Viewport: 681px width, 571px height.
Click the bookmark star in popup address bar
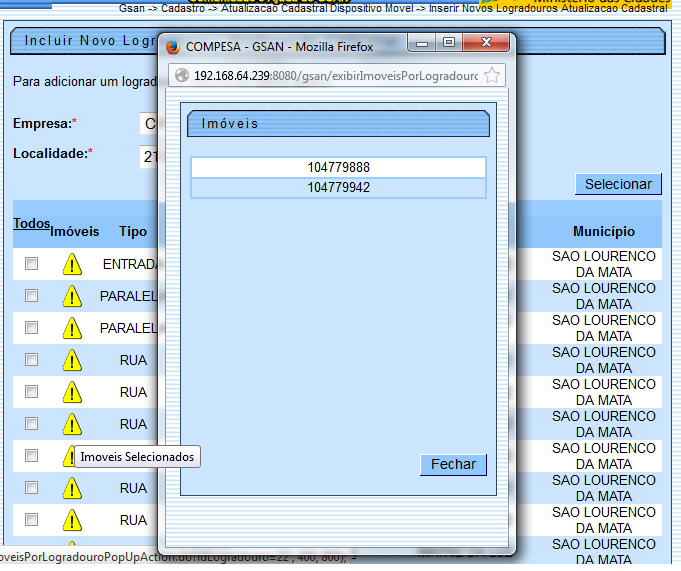(x=492, y=76)
